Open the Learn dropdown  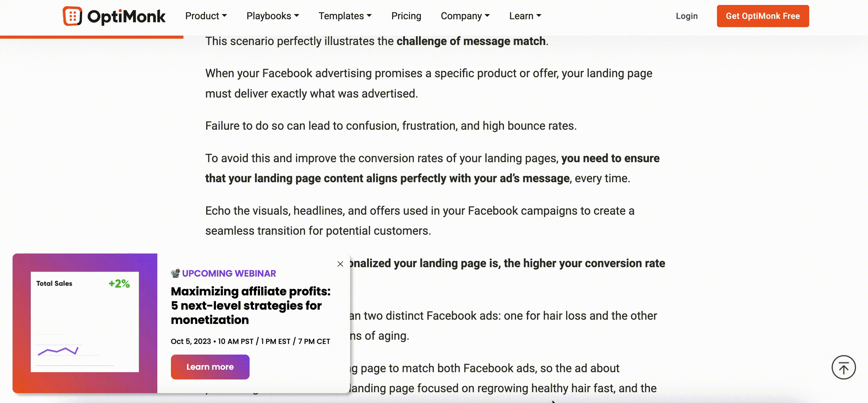click(x=525, y=16)
